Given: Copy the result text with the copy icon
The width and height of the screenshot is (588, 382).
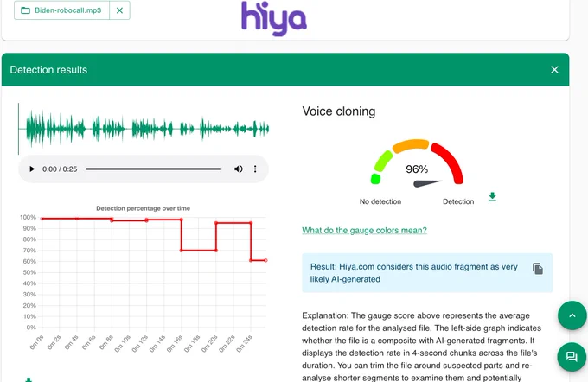Looking at the screenshot, I should point(538,269).
